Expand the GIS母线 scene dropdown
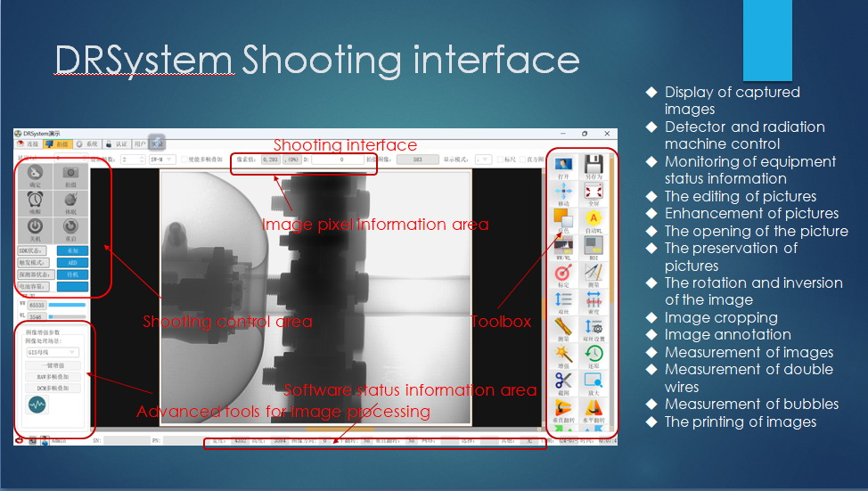 (x=52, y=352)
